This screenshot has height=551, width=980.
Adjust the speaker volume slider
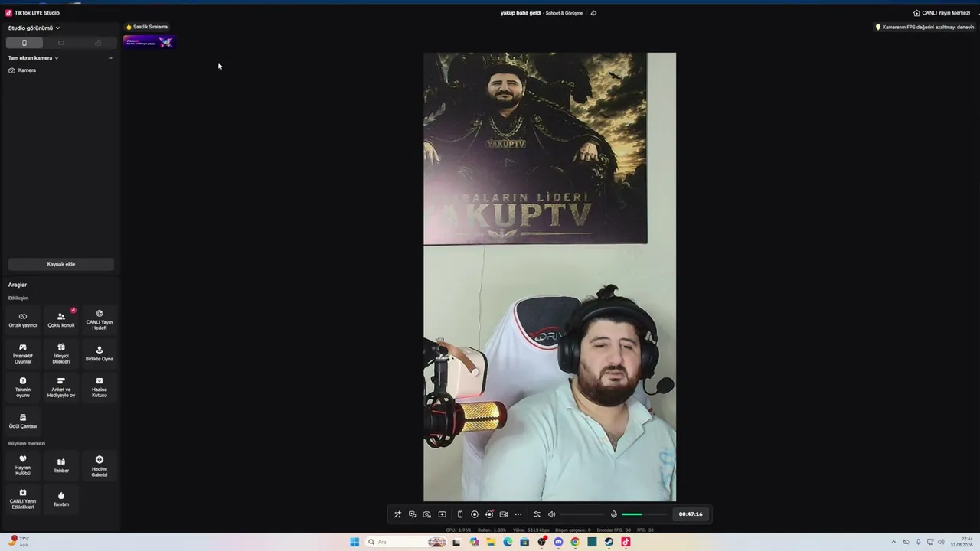click(582, 514)
